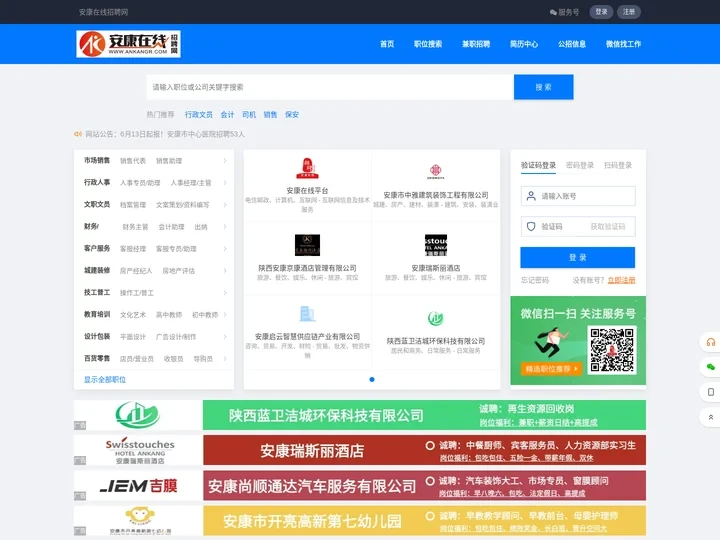The width and height of the screenshot is (720, 540).
Task: Expand the 技工普工 category arrow
Action: tap(225, 293)
